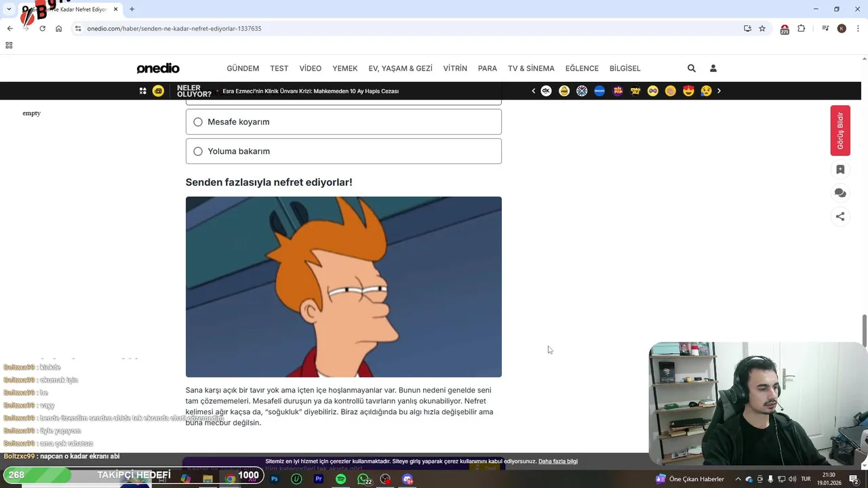View site information icon in address bar
868x488 pixels.
click(x=78, y=28)
